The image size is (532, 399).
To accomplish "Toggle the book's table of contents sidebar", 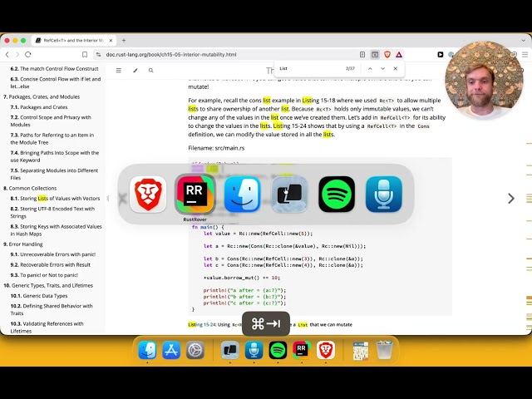I will [118, 70].
